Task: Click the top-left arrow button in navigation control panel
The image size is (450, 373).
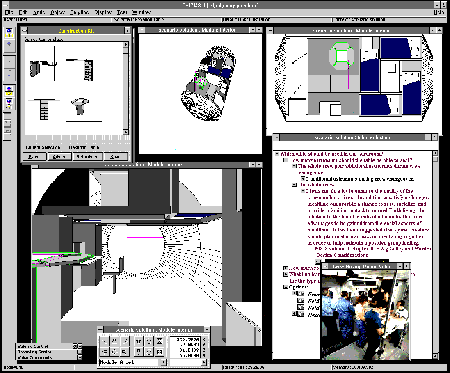Action: click(104, 341)
